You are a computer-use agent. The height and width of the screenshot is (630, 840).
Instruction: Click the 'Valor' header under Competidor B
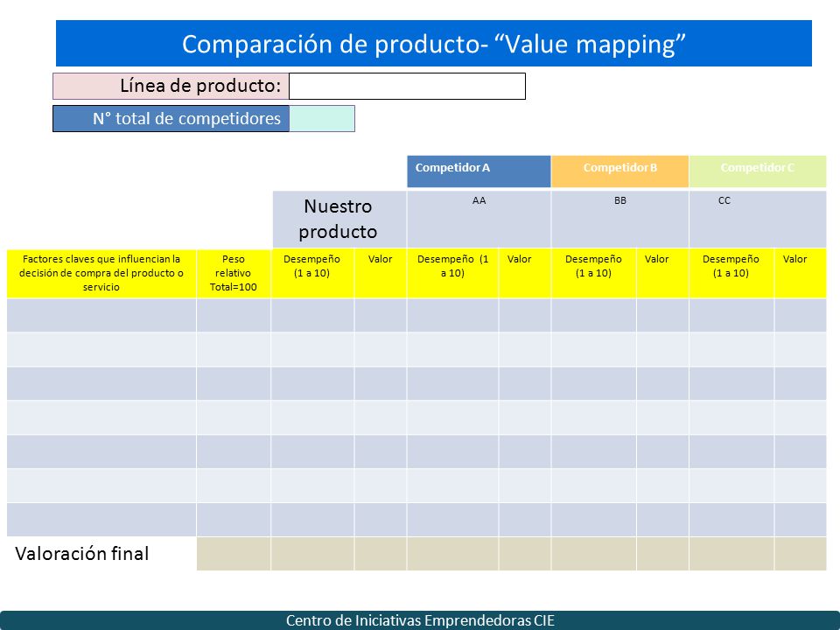point(662,273)
